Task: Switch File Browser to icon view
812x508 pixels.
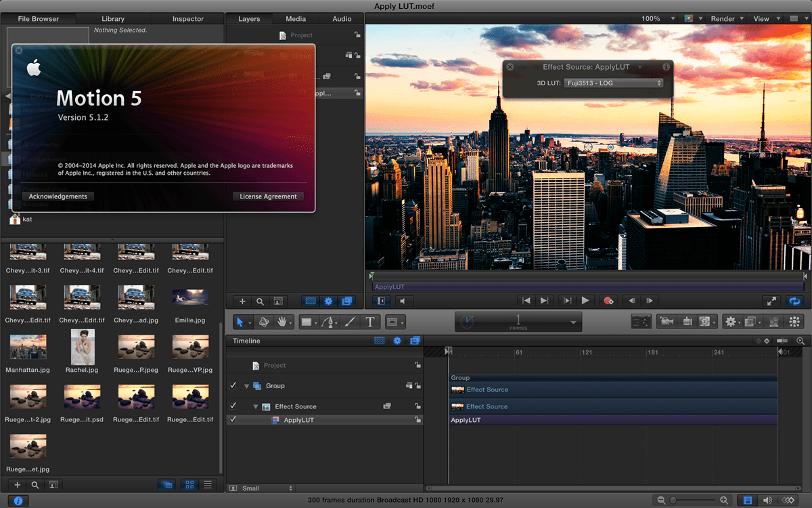Action: point(190,484)
